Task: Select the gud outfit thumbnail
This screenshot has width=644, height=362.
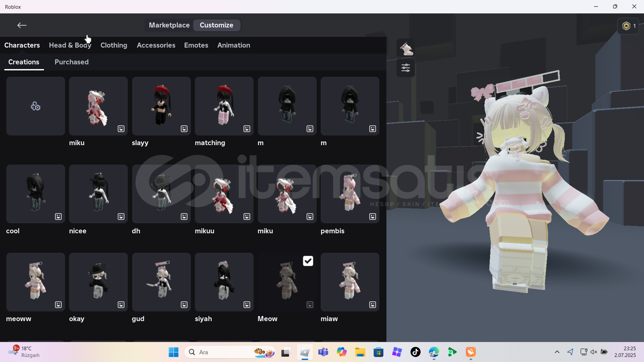Action: [x=161, y=282]
